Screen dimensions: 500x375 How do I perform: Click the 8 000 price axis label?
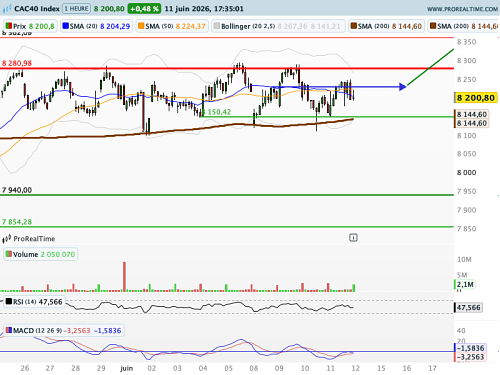pos(466,173)
